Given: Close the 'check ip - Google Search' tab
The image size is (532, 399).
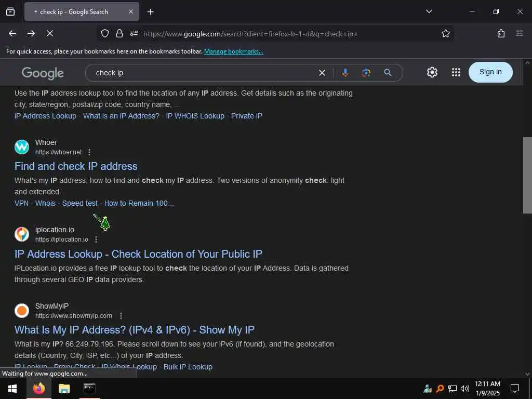Looking at the screenshot, I should [x=131, y=12].
